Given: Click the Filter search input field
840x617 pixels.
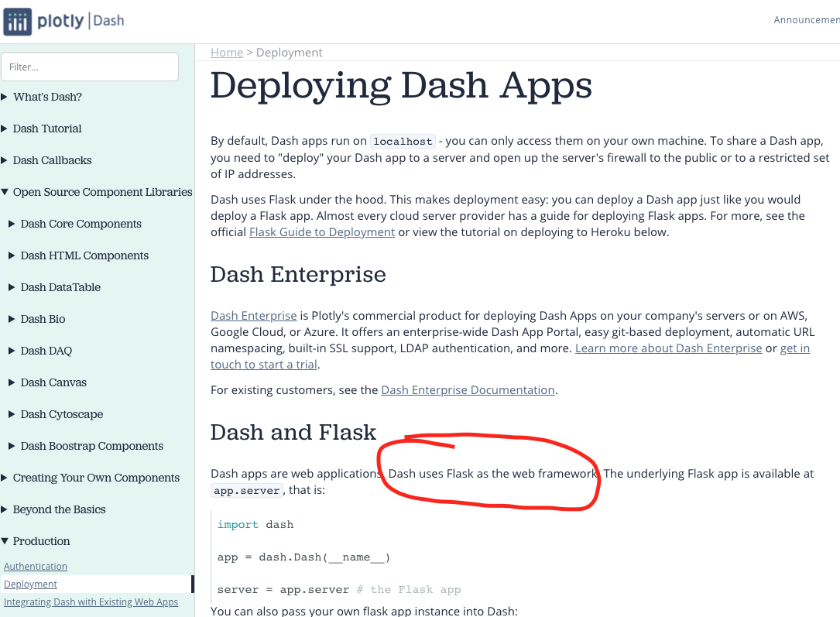Looking at the screenshot, I should (x=90, y=67).
